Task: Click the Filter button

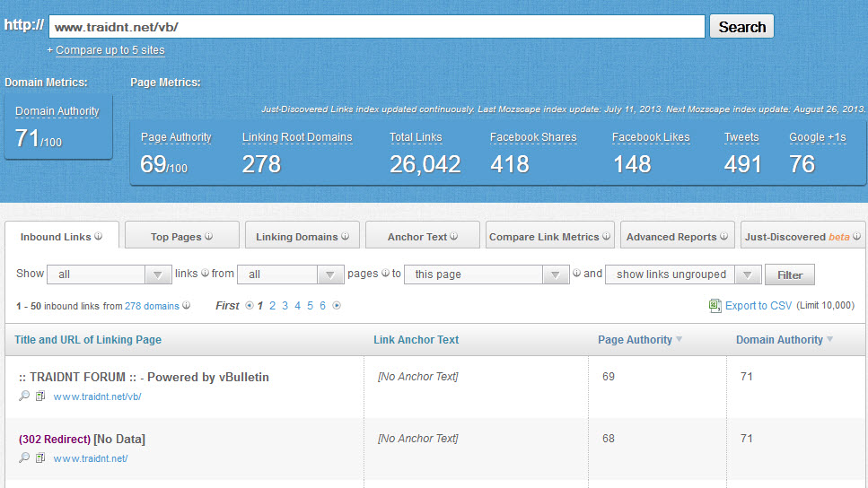Action: 790,274
